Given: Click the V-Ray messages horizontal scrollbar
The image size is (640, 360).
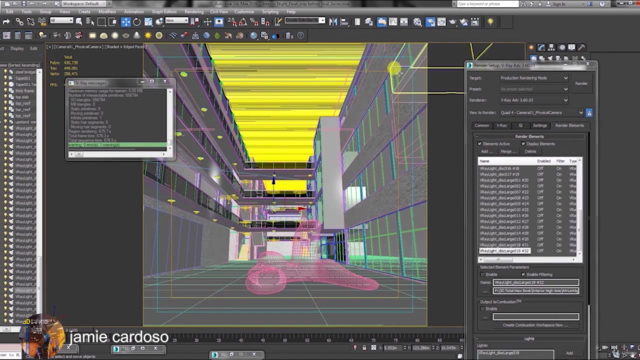Looking at the screenshot, I should point(118,154).
